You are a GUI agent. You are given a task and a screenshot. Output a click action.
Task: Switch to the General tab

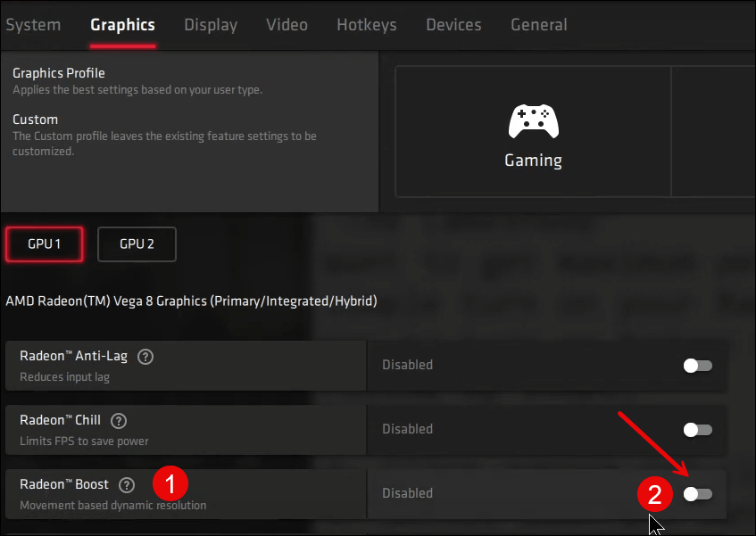tap(538, 25)
